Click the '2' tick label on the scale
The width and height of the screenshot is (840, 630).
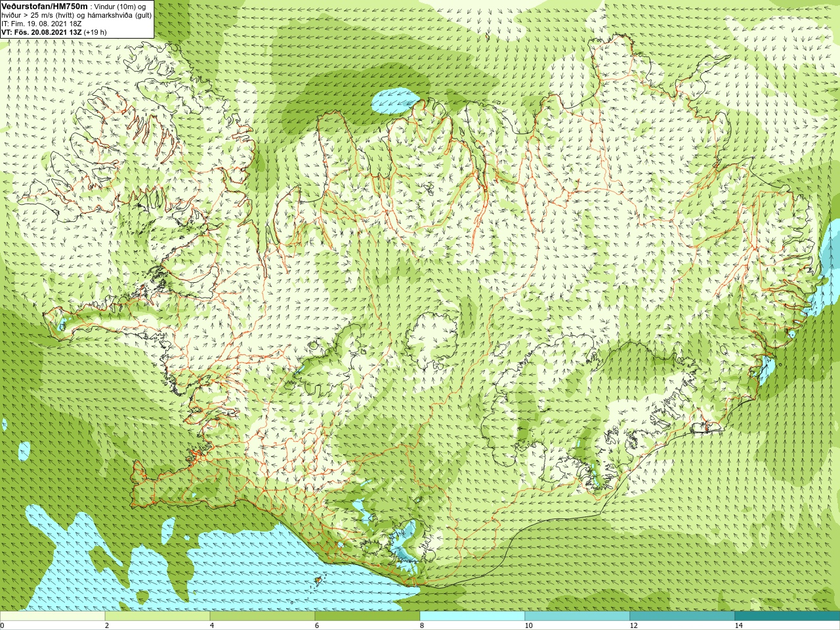tap(106, 625)
